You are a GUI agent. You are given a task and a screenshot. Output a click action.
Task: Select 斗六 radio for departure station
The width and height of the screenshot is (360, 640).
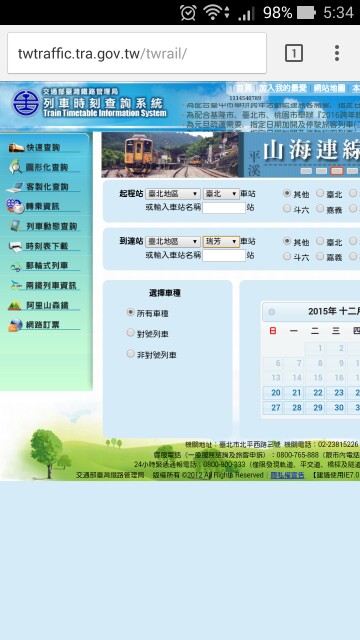[287, 209]
